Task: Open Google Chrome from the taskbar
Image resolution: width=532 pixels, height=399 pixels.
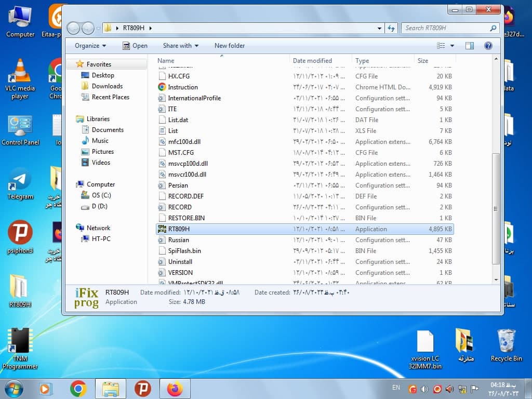Action: click(x=78, y=389)
